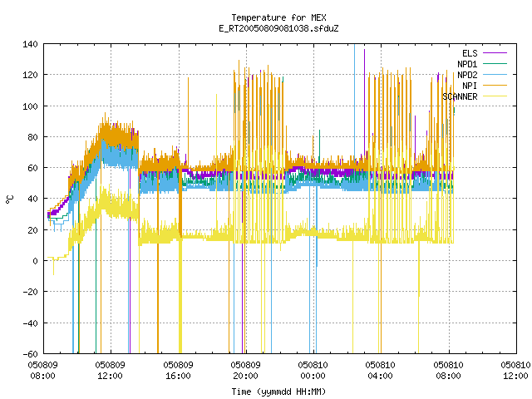Click the 120 y-axis tick label

(30, 75)
